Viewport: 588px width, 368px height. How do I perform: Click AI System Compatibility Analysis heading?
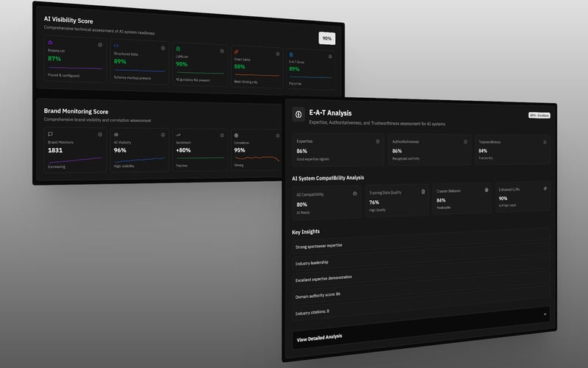click(328, 177)
